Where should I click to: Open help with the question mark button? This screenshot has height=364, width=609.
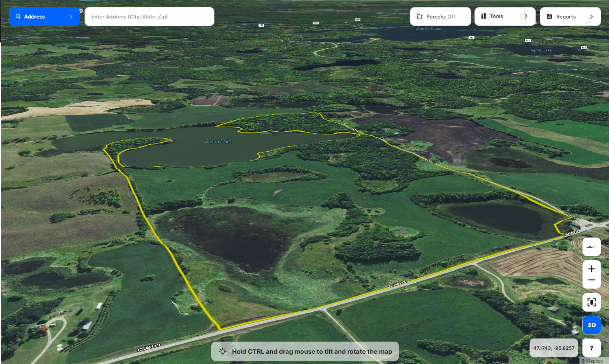pos(591,348)
